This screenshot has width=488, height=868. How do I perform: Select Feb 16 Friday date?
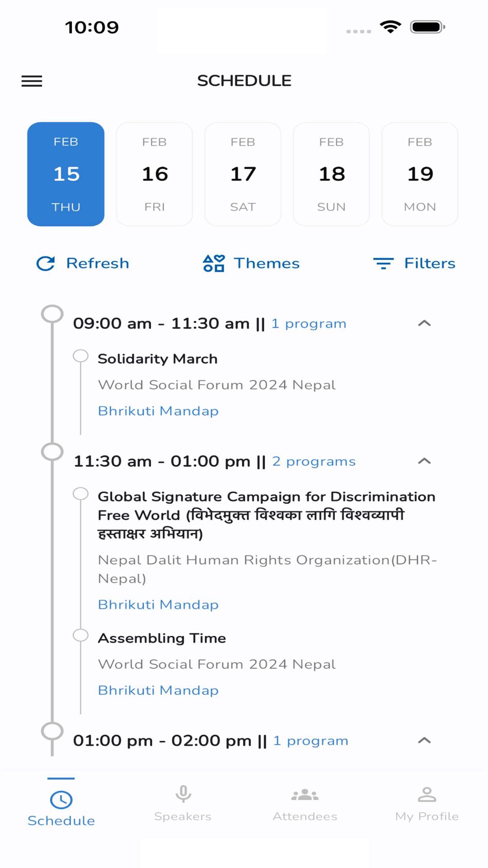154,174
